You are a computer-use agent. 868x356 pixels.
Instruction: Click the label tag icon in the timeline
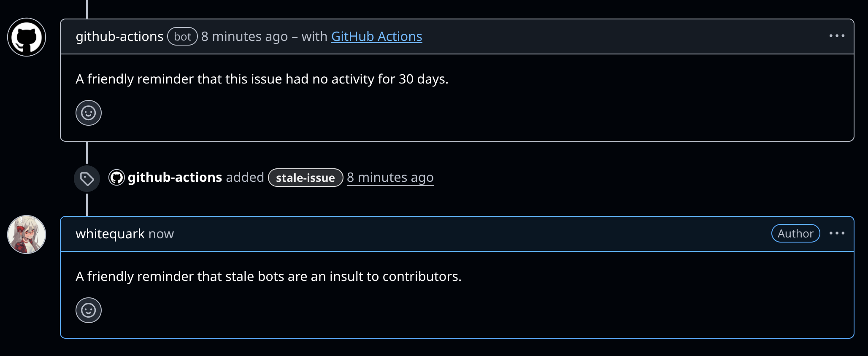click(87, 179)
